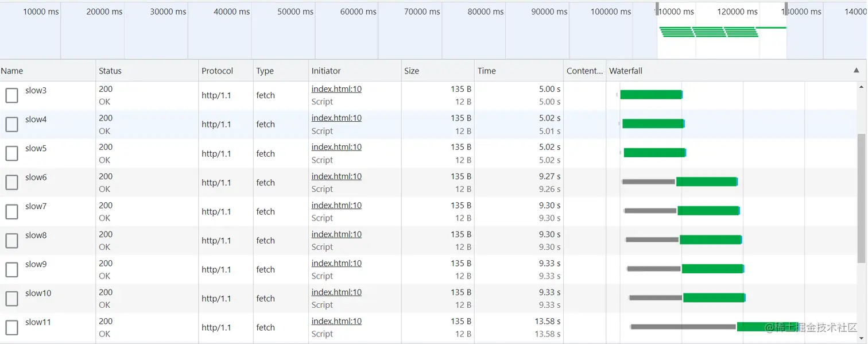868x344 pixels.
Task: Select the slow5 request file icon
Action: click(x=11, y=153)
